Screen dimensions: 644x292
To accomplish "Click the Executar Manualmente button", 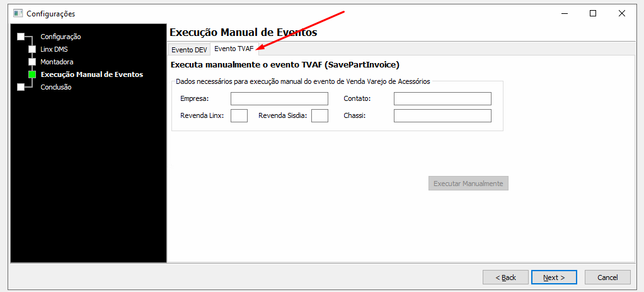I will coord(468,184).
